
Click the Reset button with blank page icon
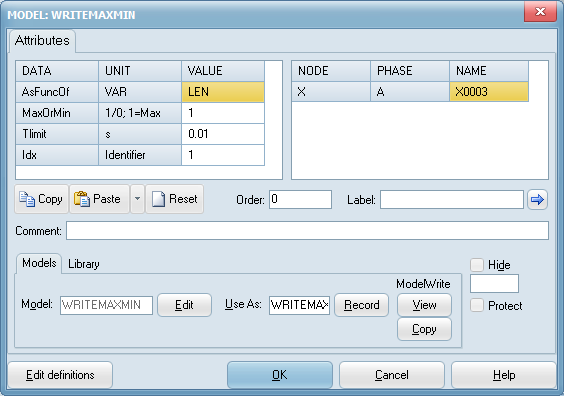(x=174, y=199)
